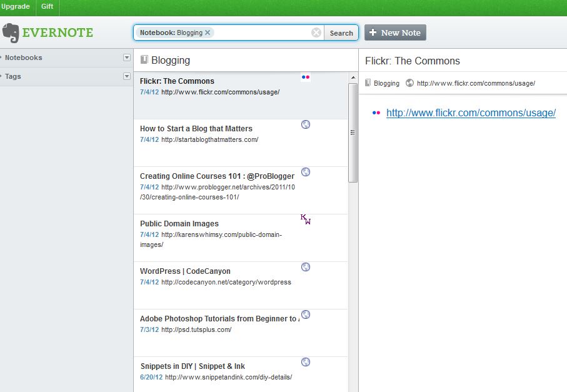Clear the search box contents

316,33
